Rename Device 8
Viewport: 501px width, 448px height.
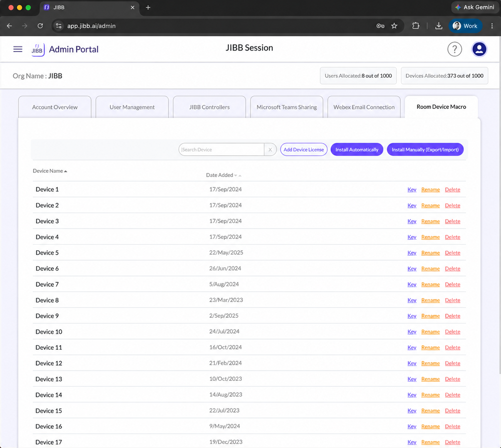tap(431, 300)
